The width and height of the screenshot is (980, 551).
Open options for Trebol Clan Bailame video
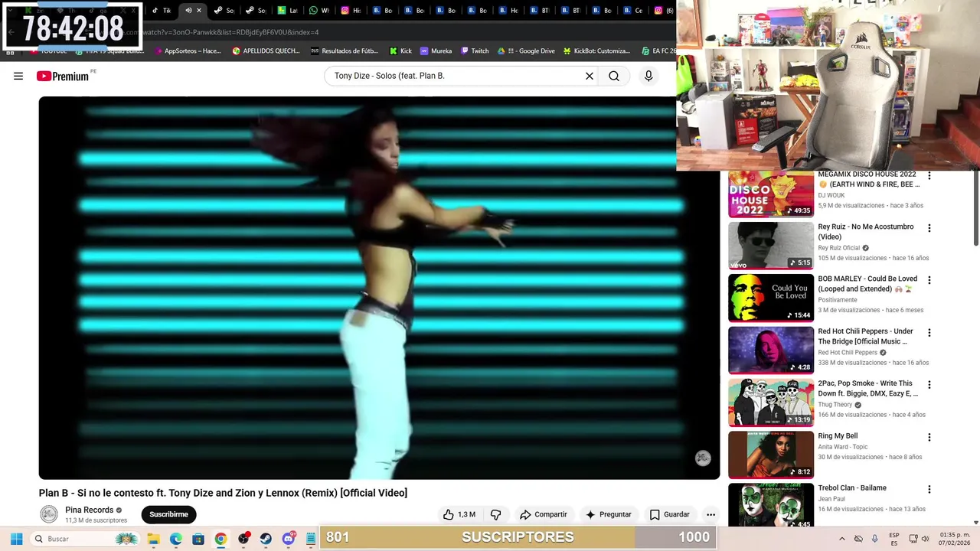click(x=929, y=489)
